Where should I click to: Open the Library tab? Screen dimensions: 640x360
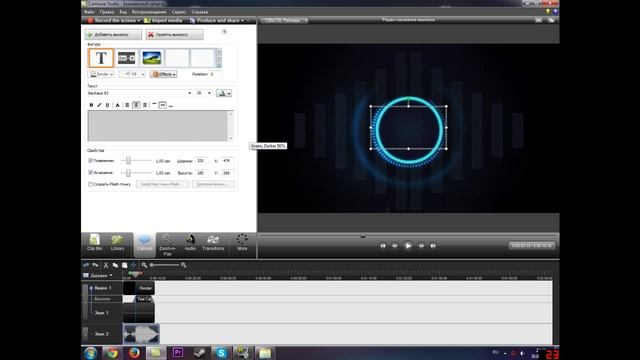(x=118, y=242)
